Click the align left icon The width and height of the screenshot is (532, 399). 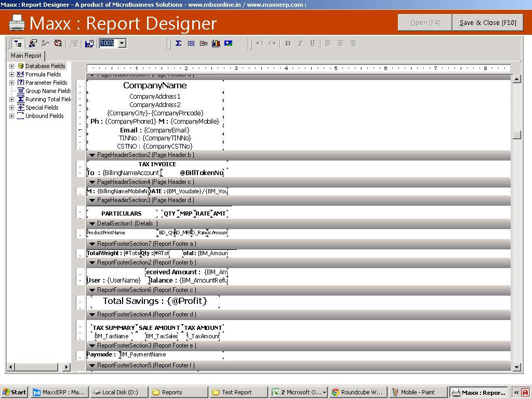(x=328, y=44)
